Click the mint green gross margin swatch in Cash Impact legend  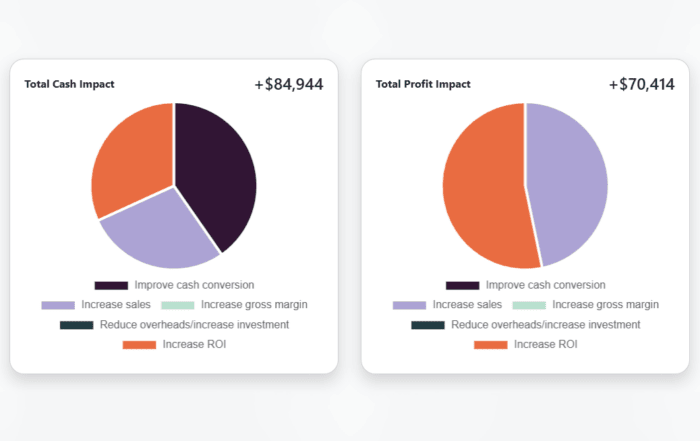pyautogui.click(x=177, y=305)
